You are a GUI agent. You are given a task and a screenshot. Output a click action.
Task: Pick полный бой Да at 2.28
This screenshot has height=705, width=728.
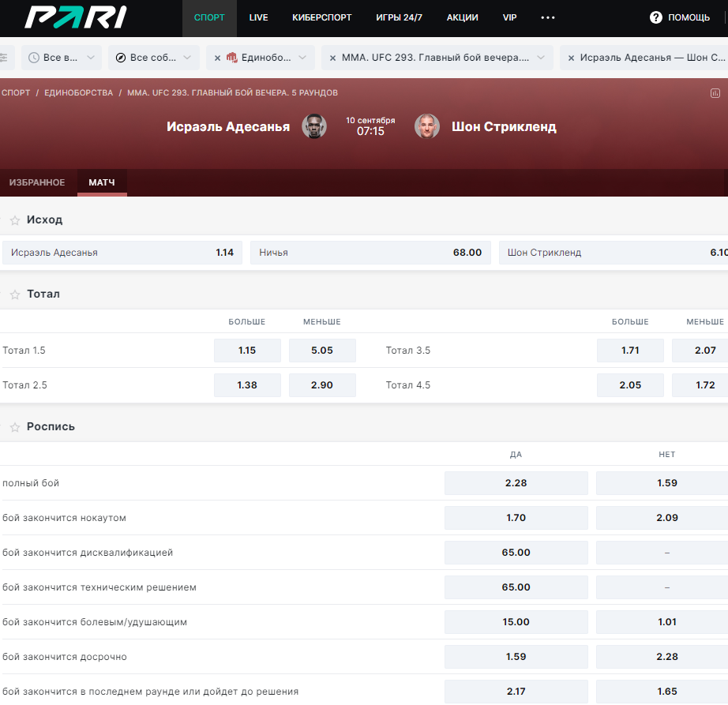point(516,483)
